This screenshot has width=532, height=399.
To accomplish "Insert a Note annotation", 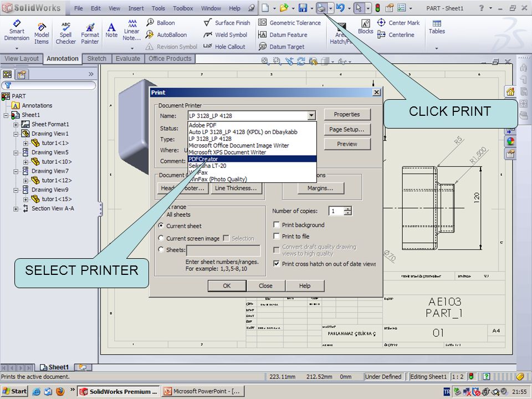I will point(111,30).
